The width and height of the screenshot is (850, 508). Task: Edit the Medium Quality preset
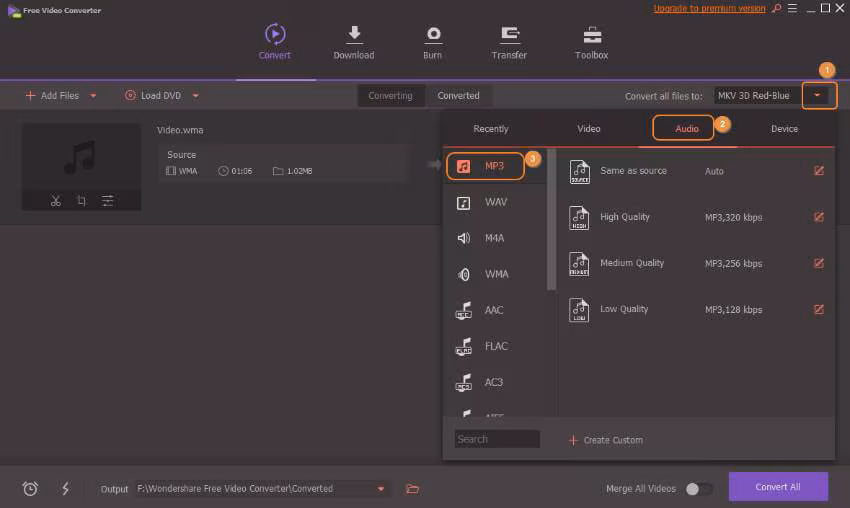819,263
